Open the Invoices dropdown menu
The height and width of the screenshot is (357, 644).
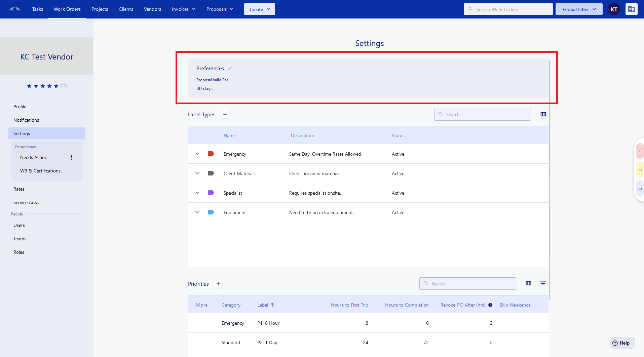point(184,9)
